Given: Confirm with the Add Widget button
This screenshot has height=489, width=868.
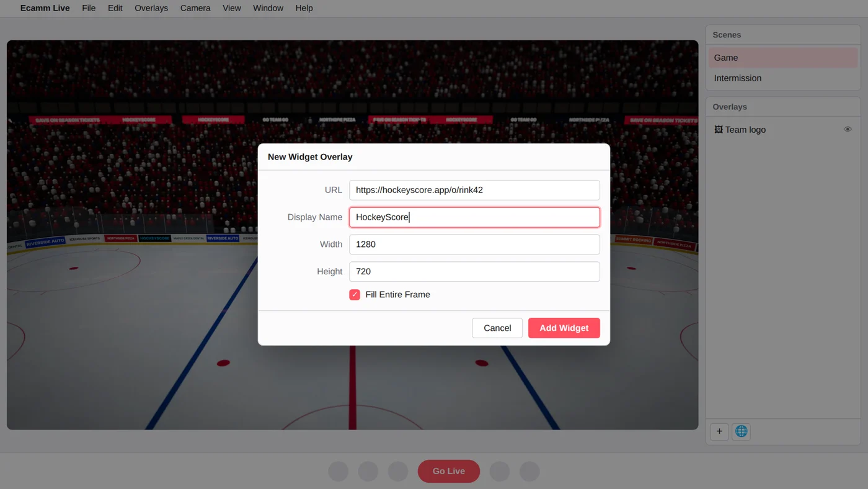Looking at the screenshot, I should tap(564, 328).
